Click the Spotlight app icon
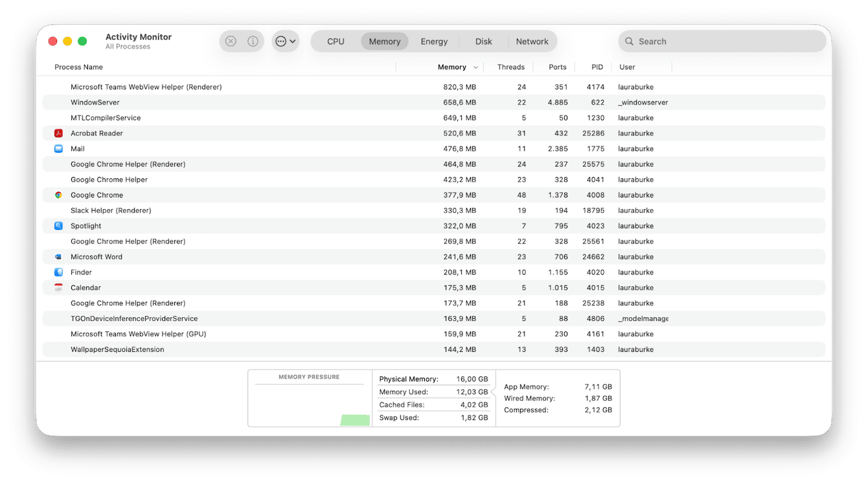 tap(58, 225)
